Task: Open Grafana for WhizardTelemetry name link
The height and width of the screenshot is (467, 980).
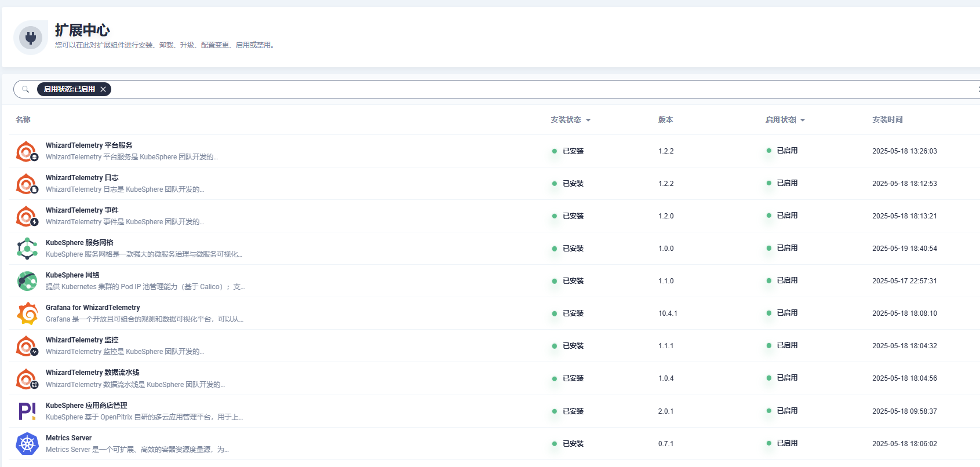Action: click(x=93, y=308)
